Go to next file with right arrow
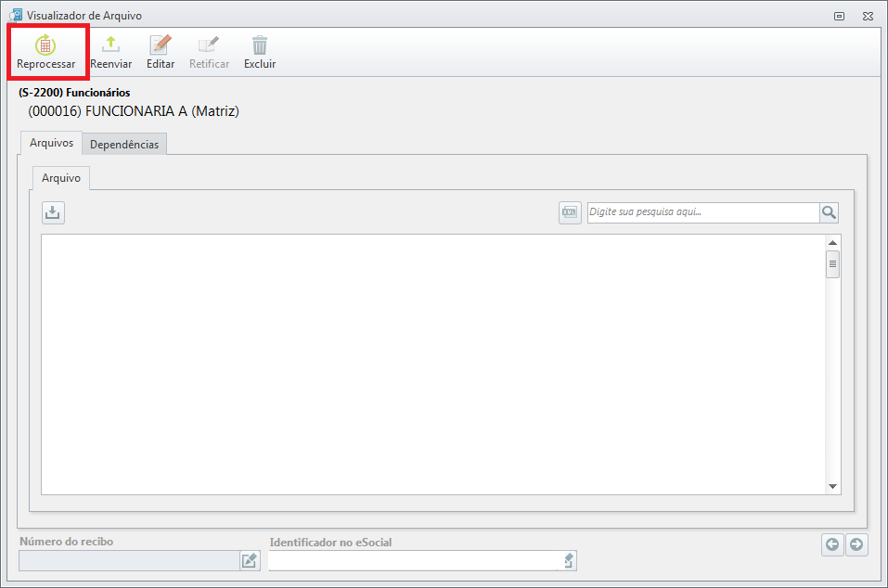 pyautogui.click(x=856, y=544)
